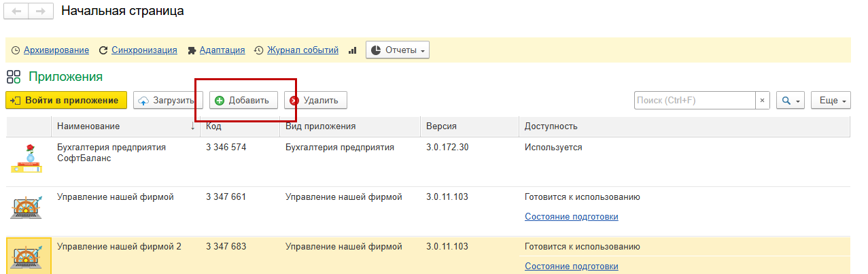Open the Адаптация link
868x274 pixels.
[222, 50]
